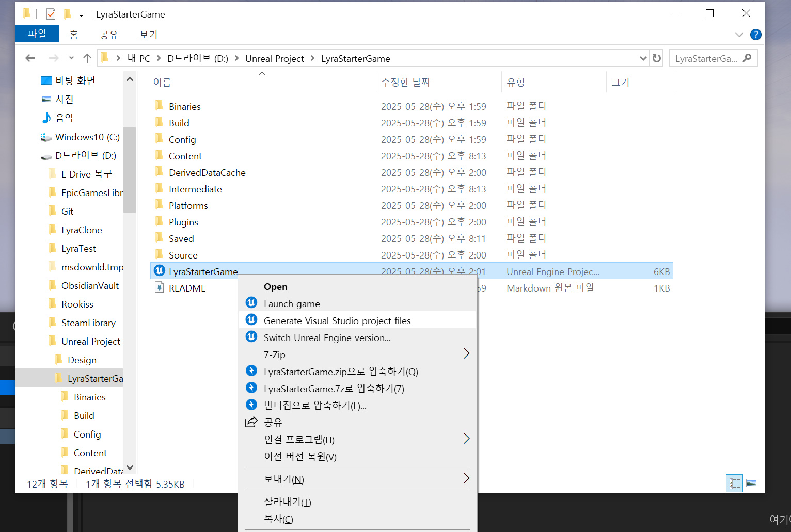This screenshot has width=791, height=532.
Task: Select SteamLibrary folder in navigation pane
Action: point(82,323)
